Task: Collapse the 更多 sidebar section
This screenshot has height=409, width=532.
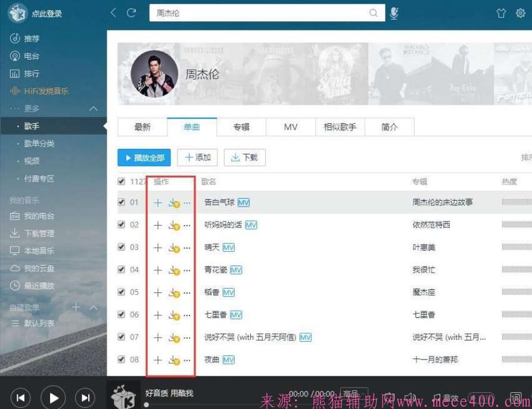Action: tap(92, 108)
